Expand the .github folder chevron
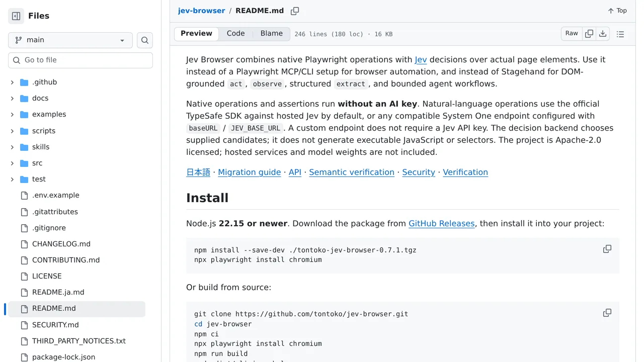This screenshot has height=362, width=644. 12,82
